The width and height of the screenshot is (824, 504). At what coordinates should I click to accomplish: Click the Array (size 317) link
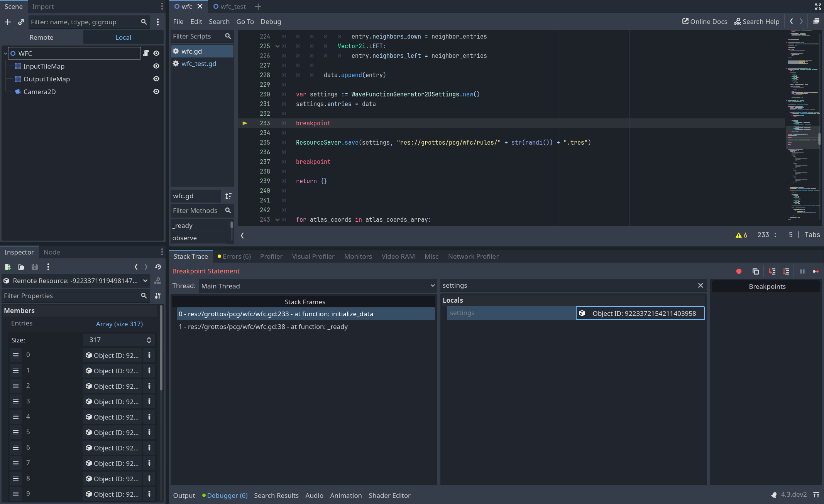point(120,324)
